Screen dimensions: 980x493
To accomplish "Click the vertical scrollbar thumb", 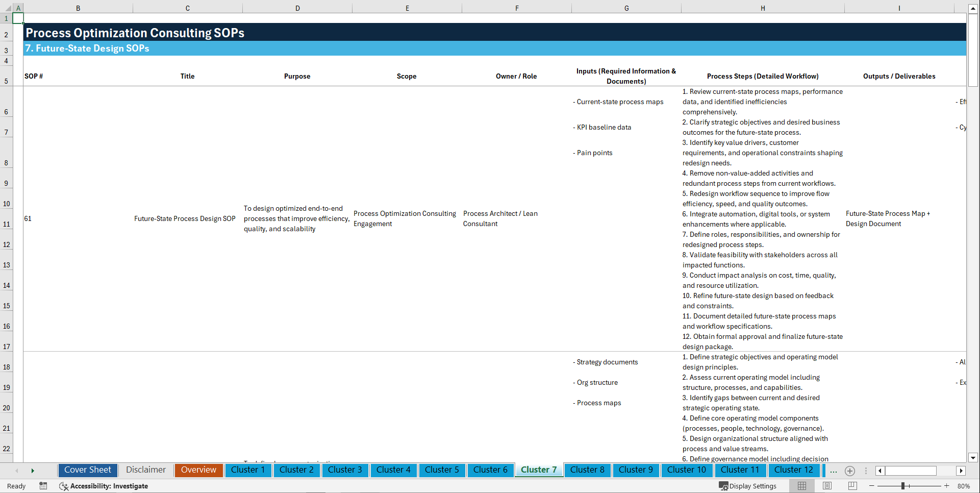I will point(973,50).
